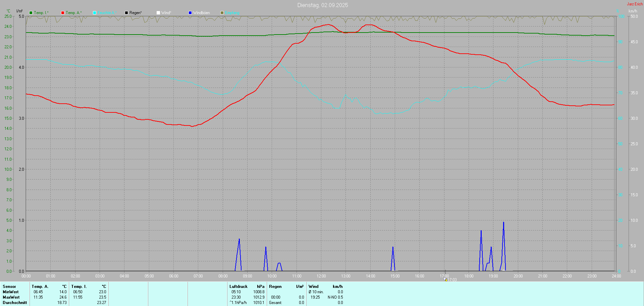644x306 pixels.
Task: Click the 'Temp. A.' column header
Action: click(40, 287)
